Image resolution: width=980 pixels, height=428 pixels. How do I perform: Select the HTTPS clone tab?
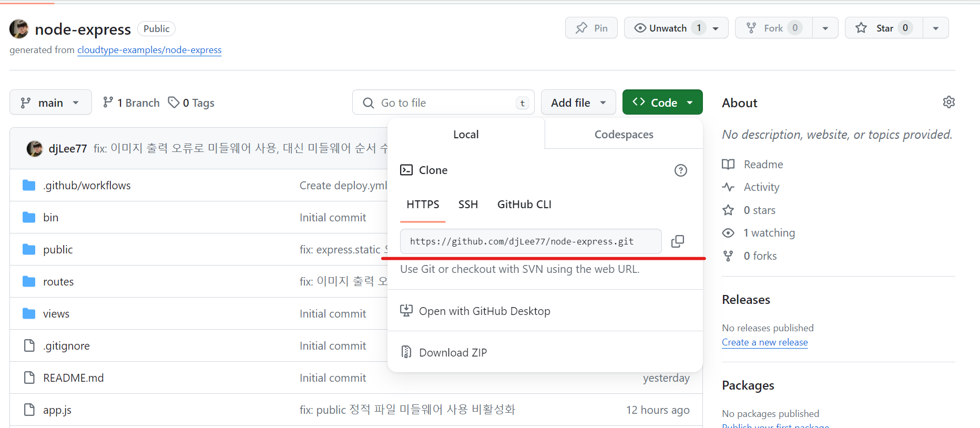pos(423,204)
